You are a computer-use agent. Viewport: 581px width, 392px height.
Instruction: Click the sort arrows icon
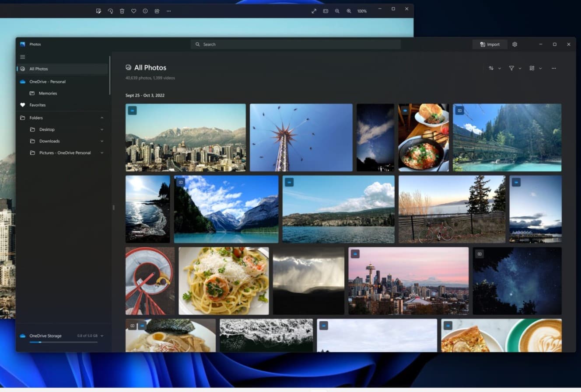point(491,68)
